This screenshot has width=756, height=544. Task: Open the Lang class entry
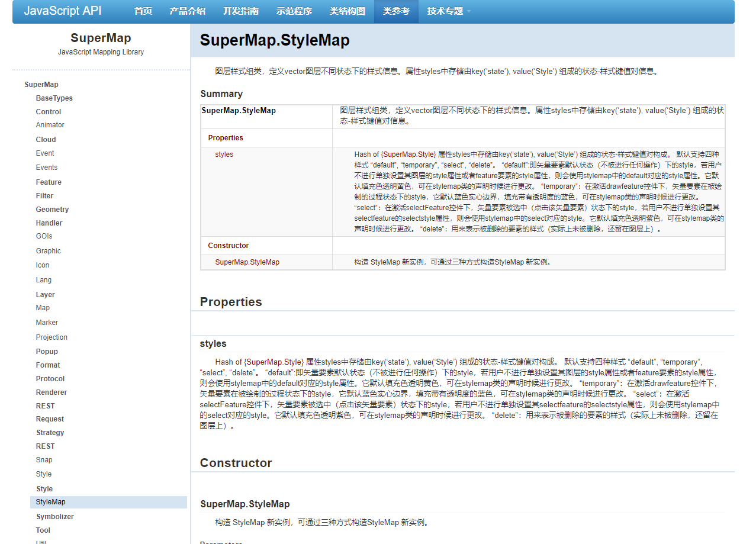[44, 280]
